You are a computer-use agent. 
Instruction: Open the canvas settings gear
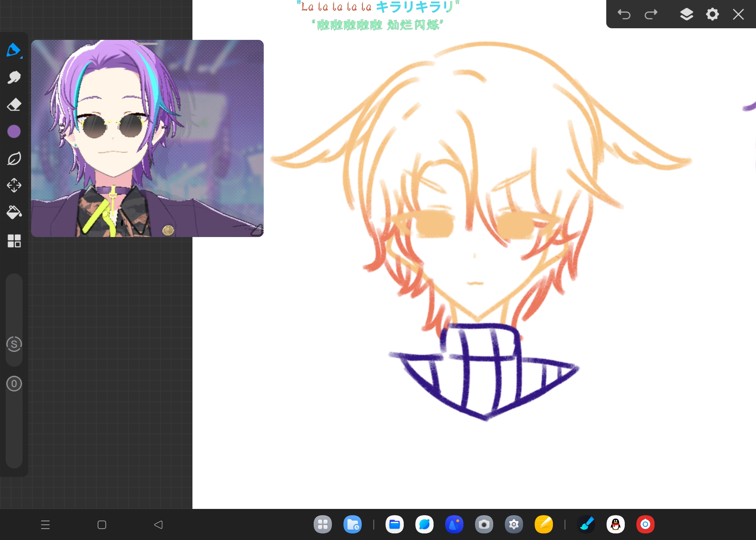pos(712,14)
